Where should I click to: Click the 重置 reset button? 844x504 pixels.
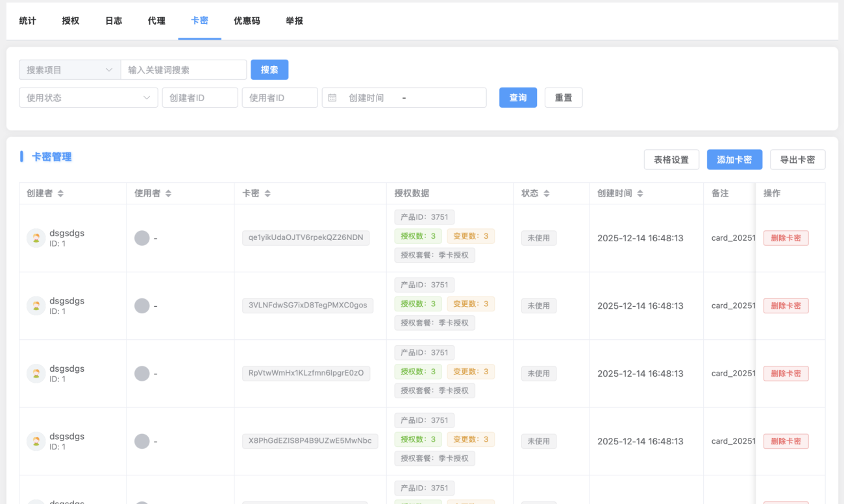click(564, 98)
